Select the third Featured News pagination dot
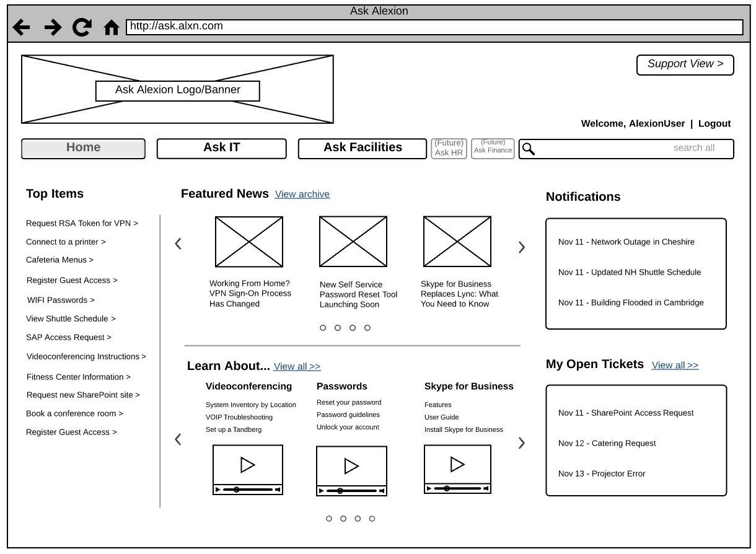This screenshot has height=554, width=756. [x=353, y=328]
